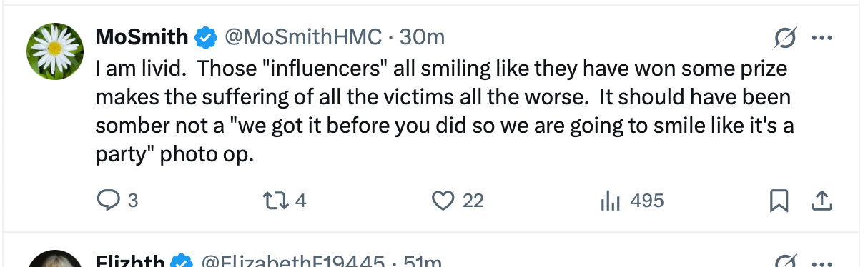Screen dimensions: 868x267
Task: Bookmark MoSmith's tweet
Action: point(779,202)
